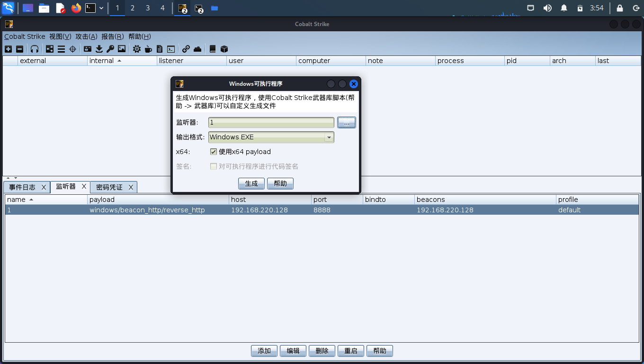Select the 监听器 tab
644x364 pixels.
click(x=66, y=187)
